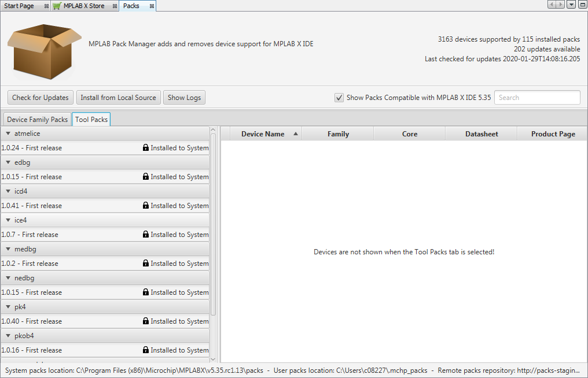Image resolution: width=588 pixels, height=378 pixels.
Task: Click the Check for Updates button
Action: (x=40, y=97)
